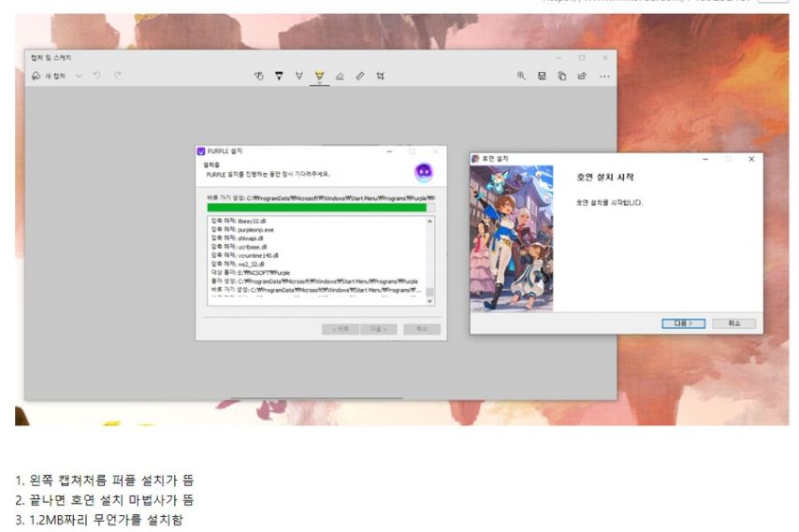The width and height of the screenshot is (799, 532).
Task: Open the three-dot more options menu
Action: click(604, 77)
